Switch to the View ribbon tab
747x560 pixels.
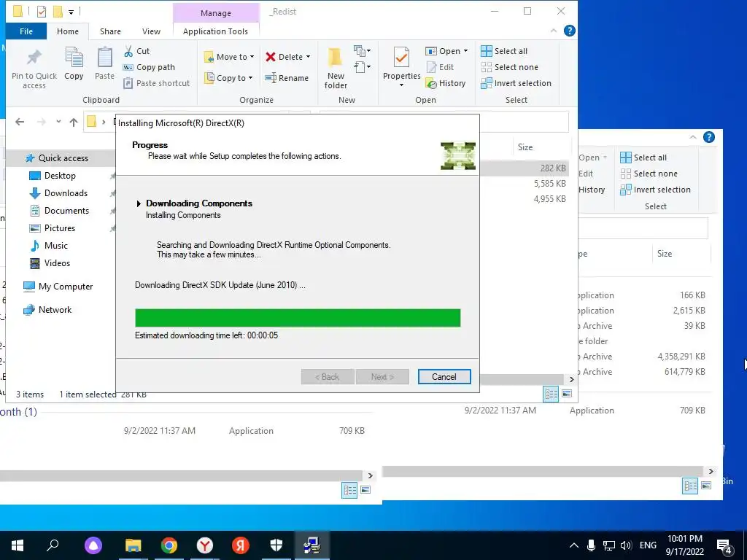(x=151, y=31)
